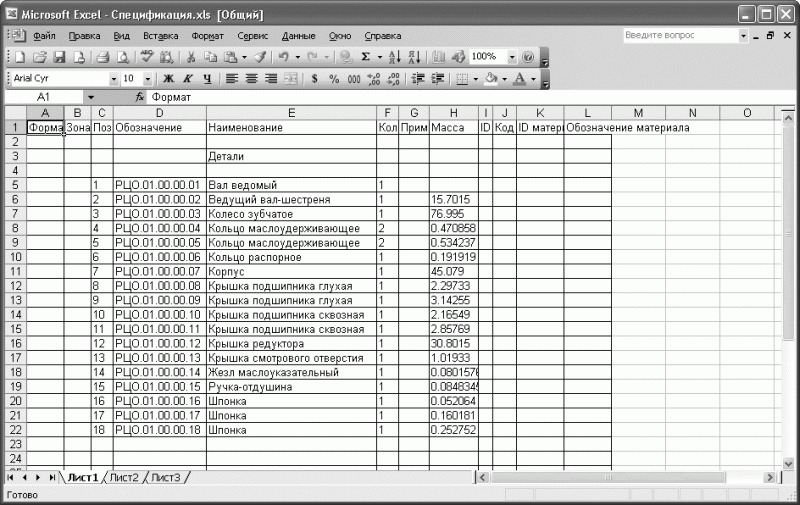
Task: Click the horizontal scrollbar right arrow
Action: point(770,477)
